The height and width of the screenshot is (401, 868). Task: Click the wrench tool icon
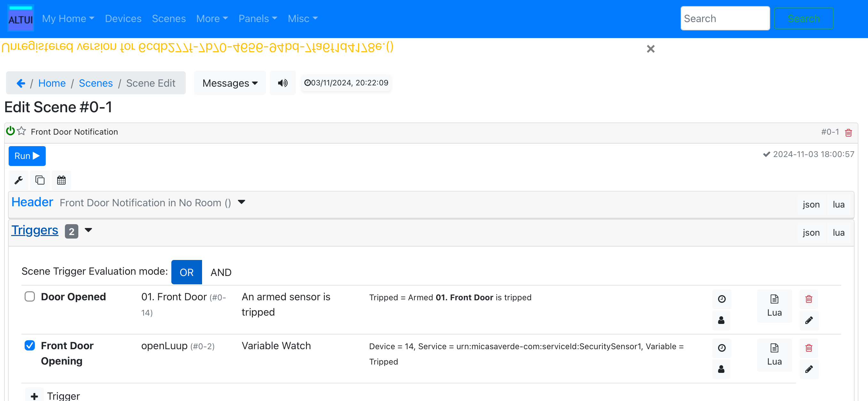[x=19, y=180]
